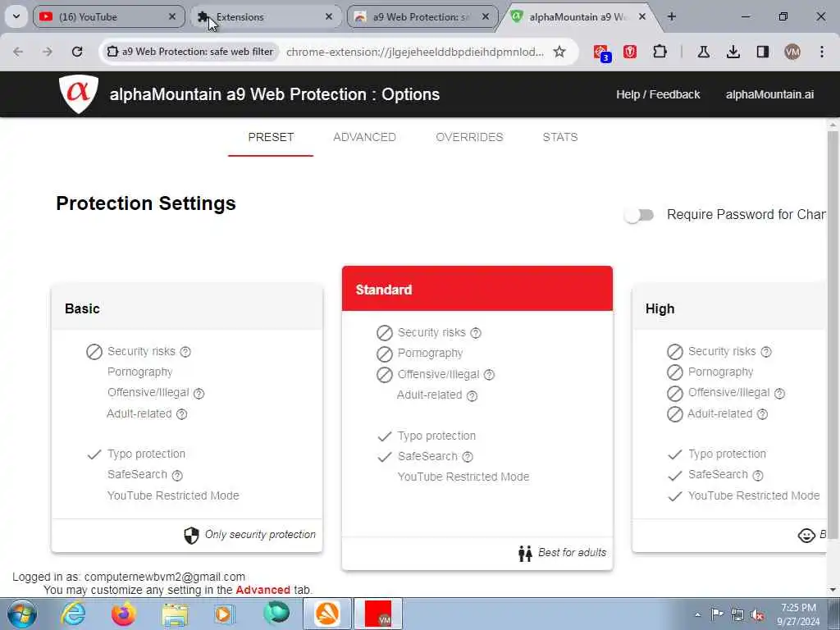Open help for High Offensive/Illegal

click(779, 394)
